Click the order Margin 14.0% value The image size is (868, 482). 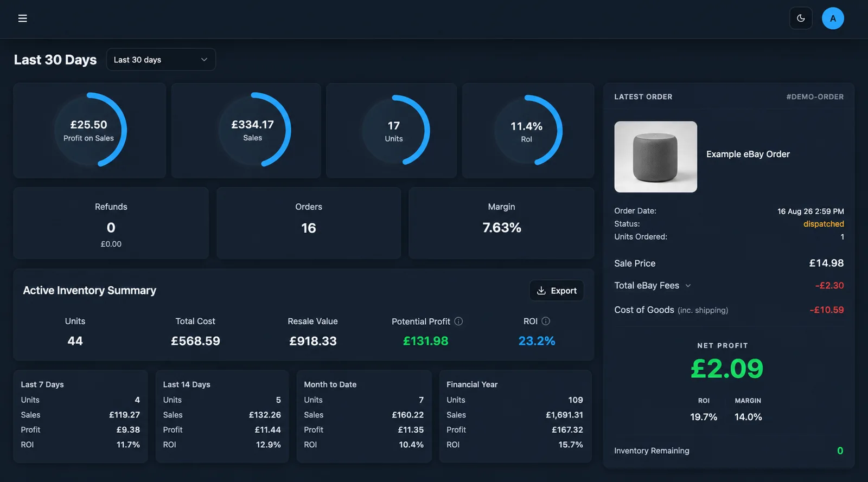tap(748, 417)
